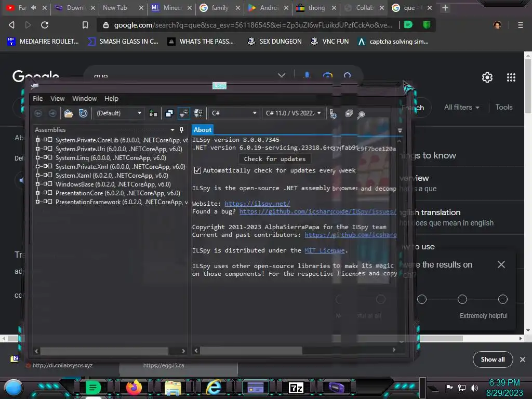
Task: Open the document tab list arrow
Action: coord(400,130)
